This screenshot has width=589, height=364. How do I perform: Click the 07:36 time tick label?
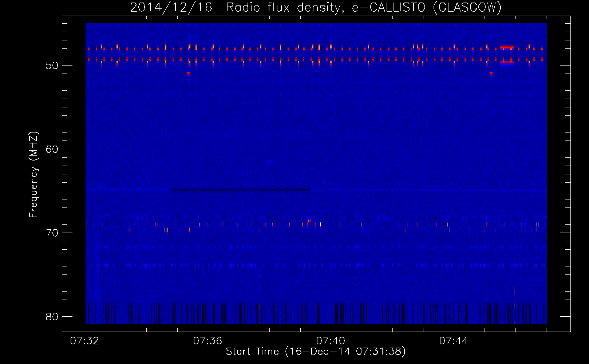click(x=207, y=341)
